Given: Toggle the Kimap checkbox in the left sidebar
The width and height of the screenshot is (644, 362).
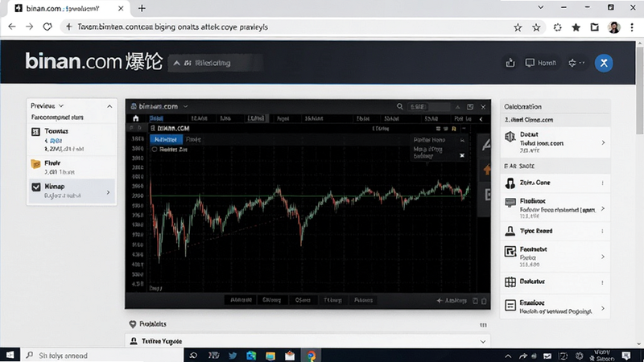Looking at the screenshot, I should pos(36,187).
